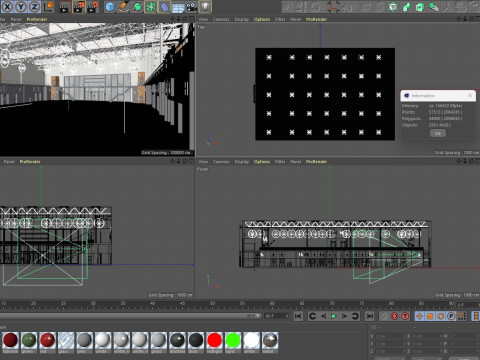
Task: Toggle the coordinate system icon
Action: [49, 6]
